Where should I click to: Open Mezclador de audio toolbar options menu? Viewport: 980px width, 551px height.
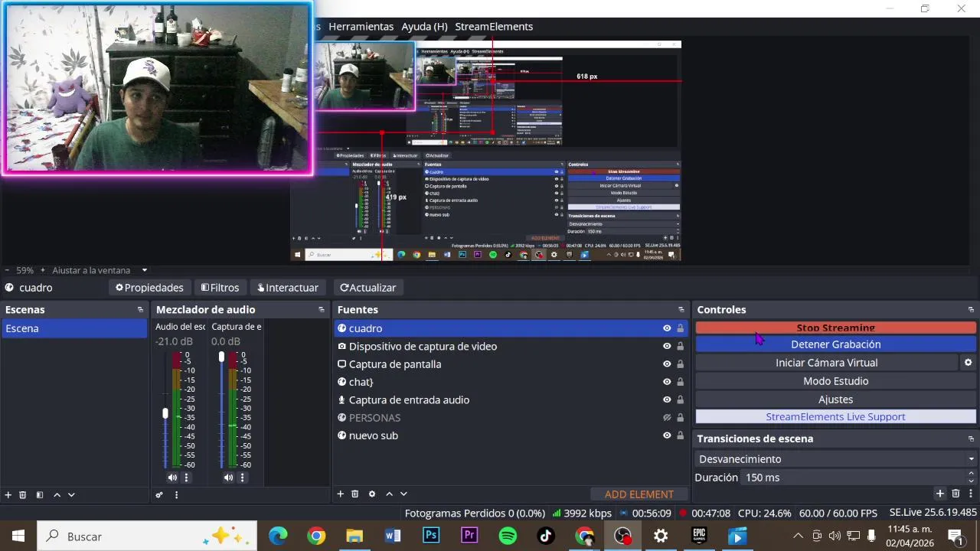(x=176, y=495)
